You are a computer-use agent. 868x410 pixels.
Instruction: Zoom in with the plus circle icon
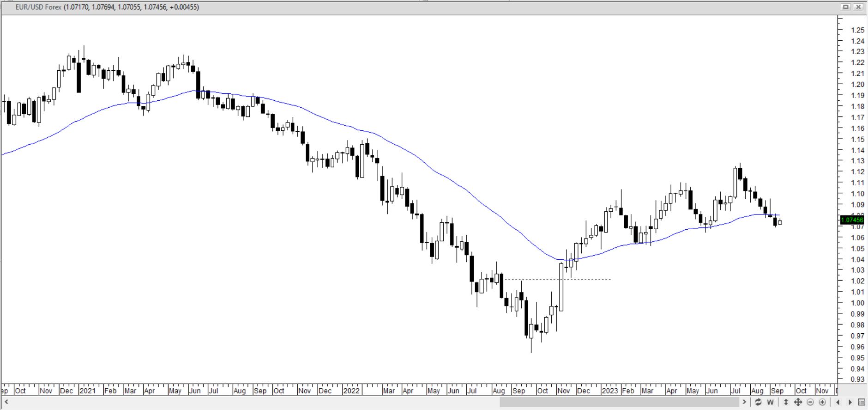click(x=822, y=402)
